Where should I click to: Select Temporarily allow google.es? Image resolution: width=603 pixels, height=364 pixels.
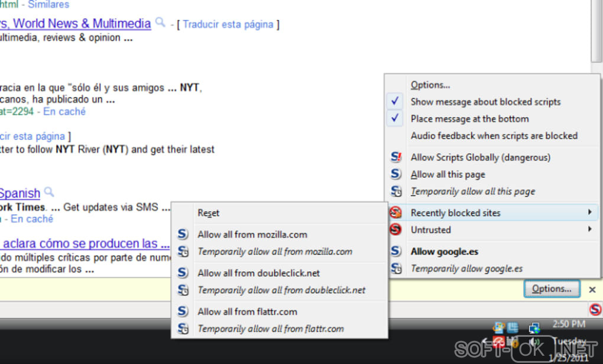click(492, 268)
